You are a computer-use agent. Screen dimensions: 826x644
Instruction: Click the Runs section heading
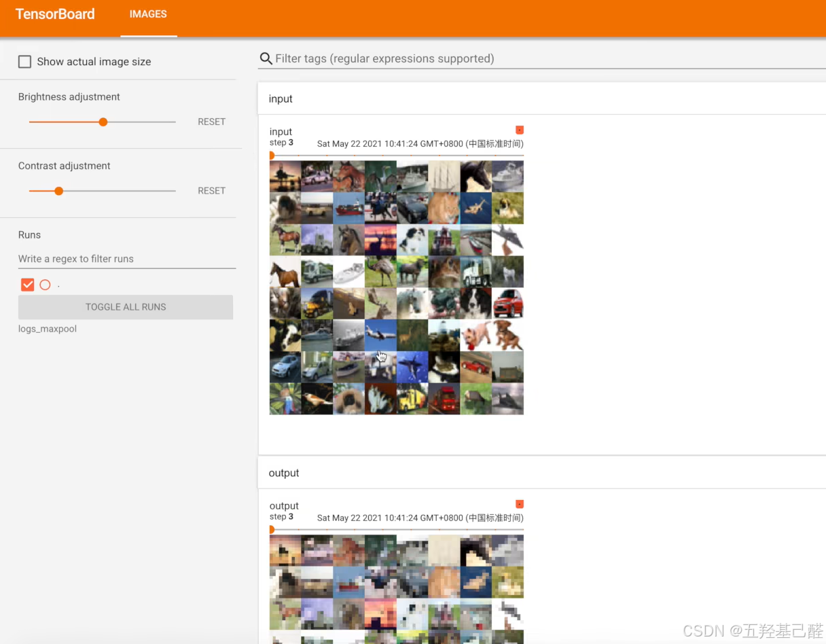click(x=29, y=235)
